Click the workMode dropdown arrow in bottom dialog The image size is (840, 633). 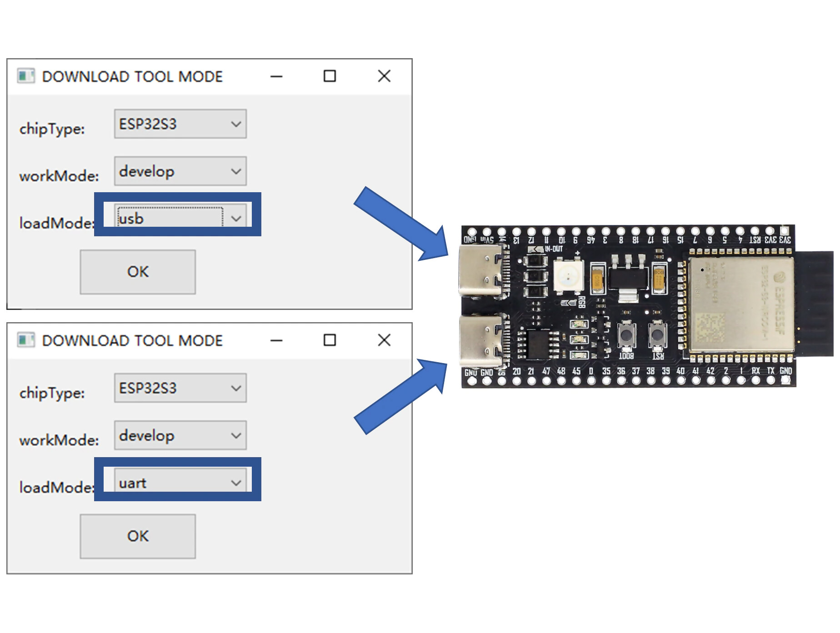(237, 435)
